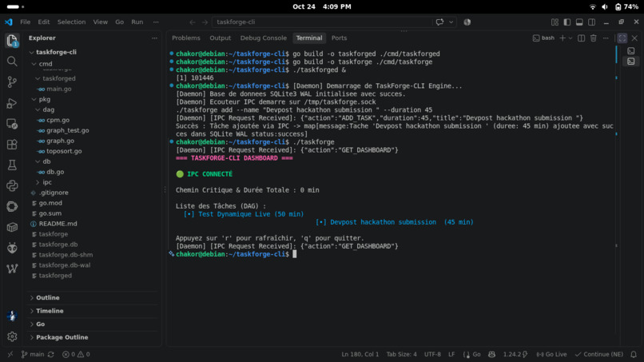Go back with navigation arrow
The height and width of the screenshot is (362, 644).
193,22
